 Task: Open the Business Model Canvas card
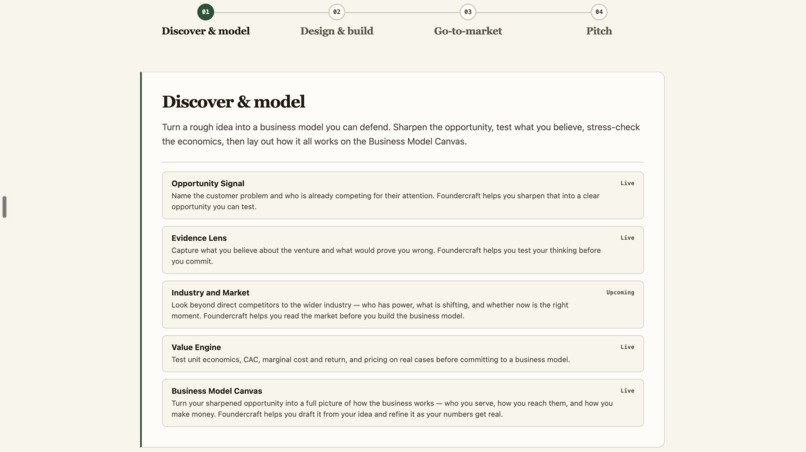click(x=402, y=403)
